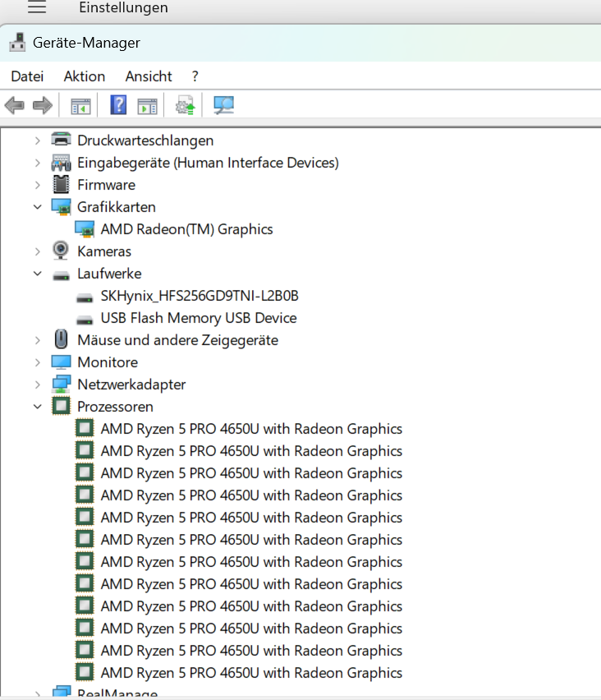Select USB Flash Memory USB Device entry
The width and height of the screenshot is (601, 700).
click(x=199, y=318)
